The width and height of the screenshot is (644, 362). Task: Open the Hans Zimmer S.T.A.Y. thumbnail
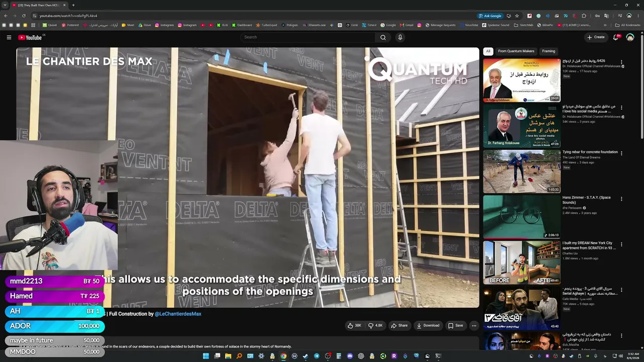pyautogui.click(x=522, y=217)
